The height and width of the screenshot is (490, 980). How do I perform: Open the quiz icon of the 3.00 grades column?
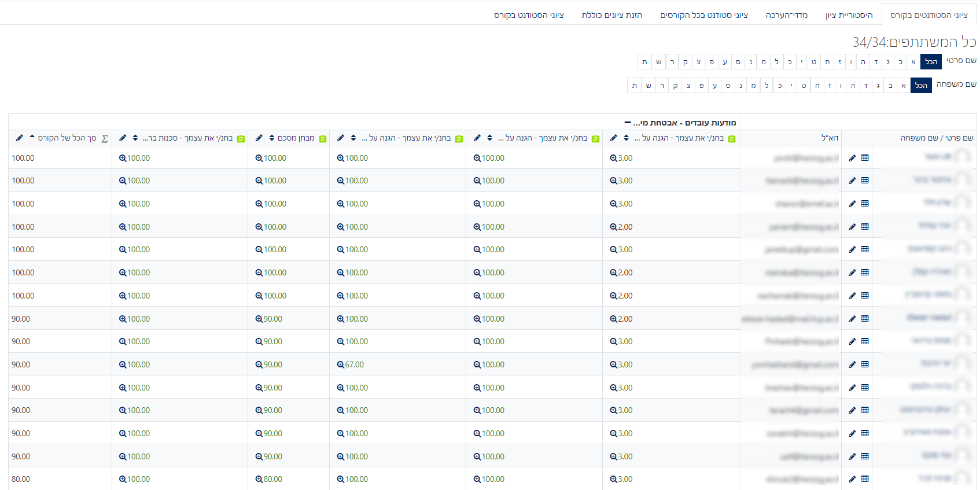point(732,138)
